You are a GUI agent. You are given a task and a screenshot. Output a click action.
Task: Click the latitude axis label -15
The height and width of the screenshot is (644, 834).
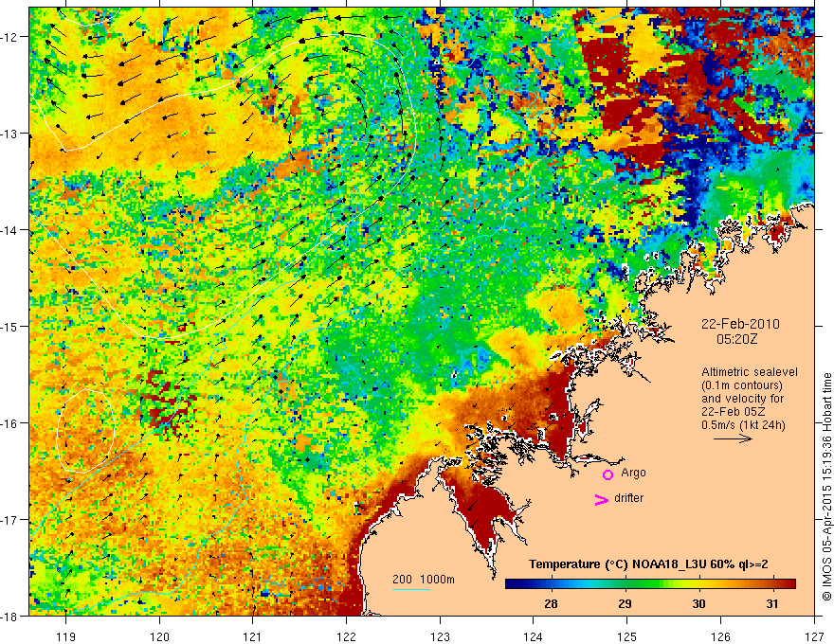[10, 326]
